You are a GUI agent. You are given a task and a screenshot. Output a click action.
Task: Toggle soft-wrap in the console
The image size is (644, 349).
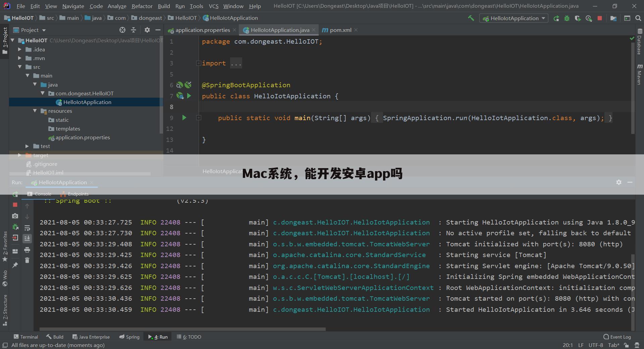tap(27, 228)
